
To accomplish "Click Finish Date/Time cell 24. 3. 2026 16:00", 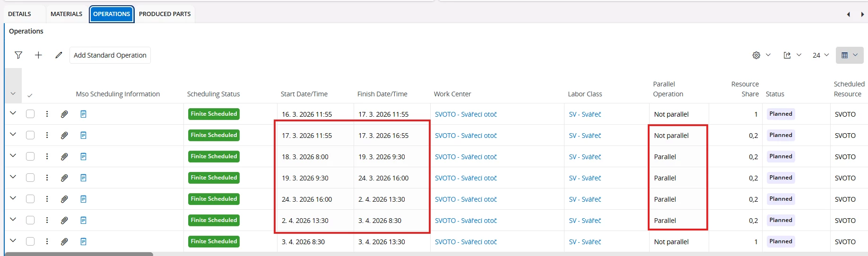I will click(383, 178).
